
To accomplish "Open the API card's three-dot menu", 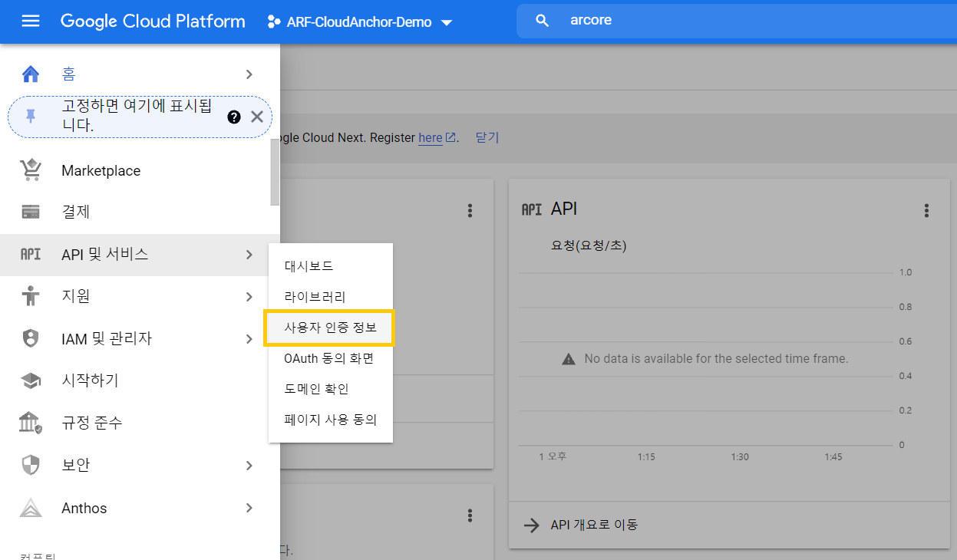I will (926, 210).
